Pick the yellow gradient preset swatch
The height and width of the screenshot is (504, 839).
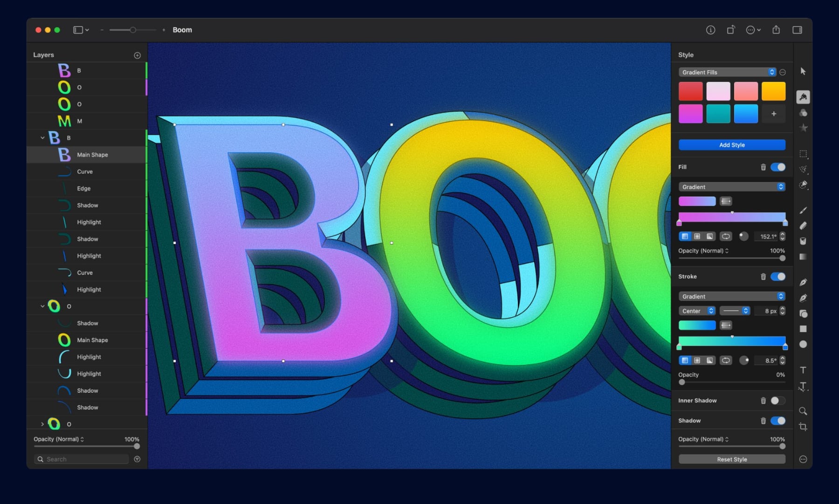tap(773, 91)
